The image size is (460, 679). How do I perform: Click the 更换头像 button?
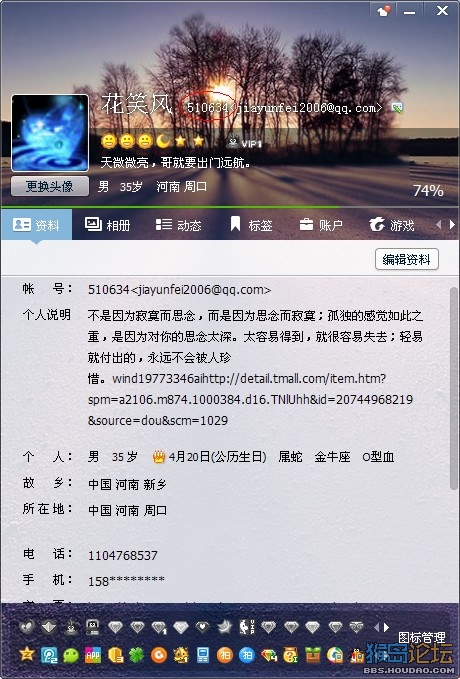click(x=50, y=186)
